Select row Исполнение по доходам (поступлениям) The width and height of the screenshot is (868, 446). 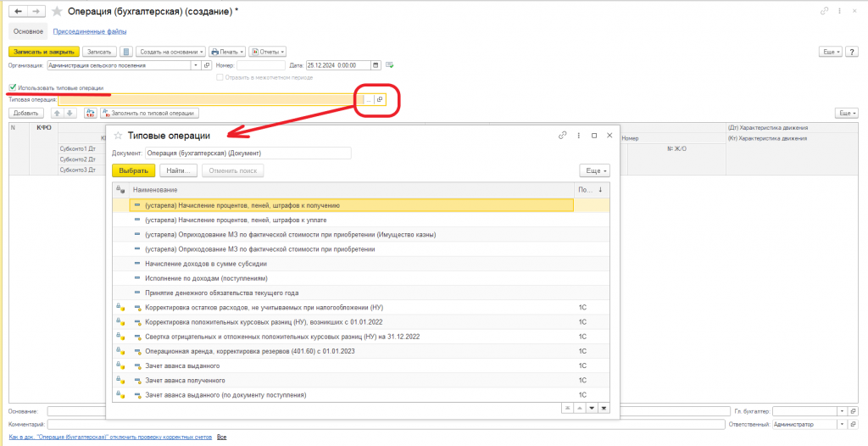(x=360, y=278)
